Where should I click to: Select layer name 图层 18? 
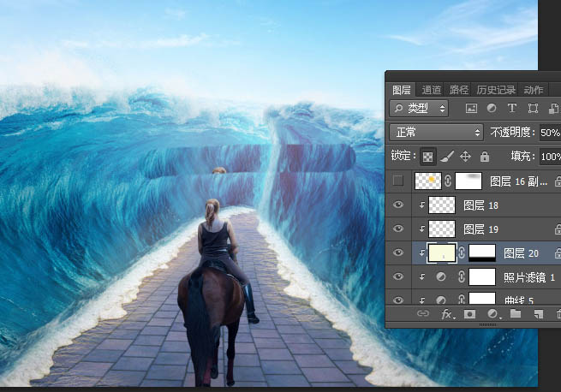tap(480, 205)
